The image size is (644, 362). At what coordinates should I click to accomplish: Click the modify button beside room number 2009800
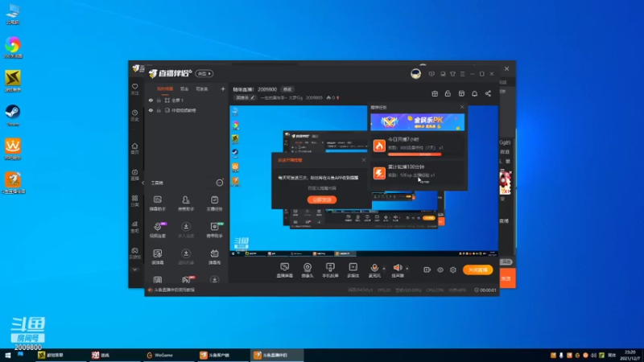pyautogui.click(x=287, y=89)
